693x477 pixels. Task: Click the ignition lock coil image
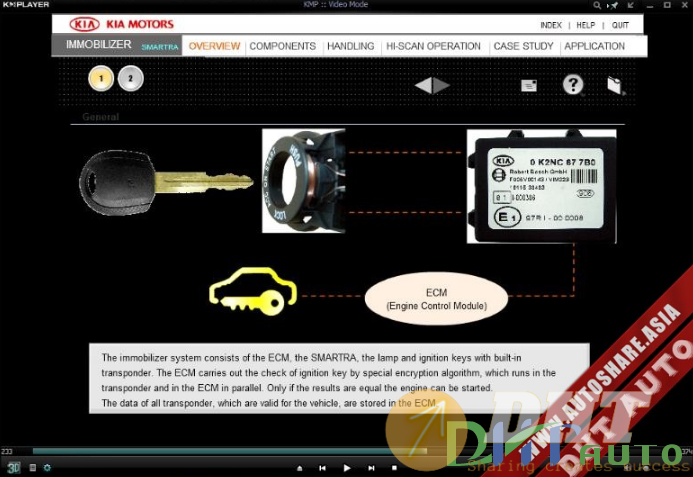304,181
